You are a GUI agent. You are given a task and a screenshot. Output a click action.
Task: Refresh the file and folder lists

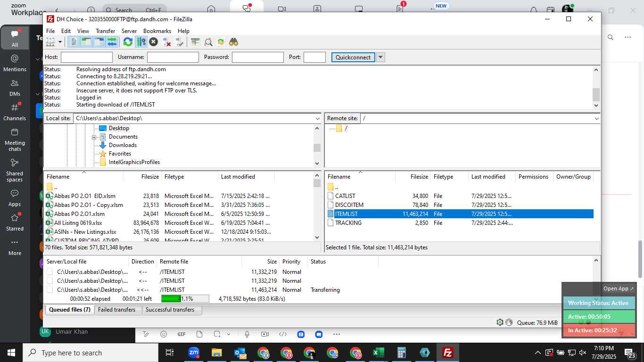tap(128, 42)
